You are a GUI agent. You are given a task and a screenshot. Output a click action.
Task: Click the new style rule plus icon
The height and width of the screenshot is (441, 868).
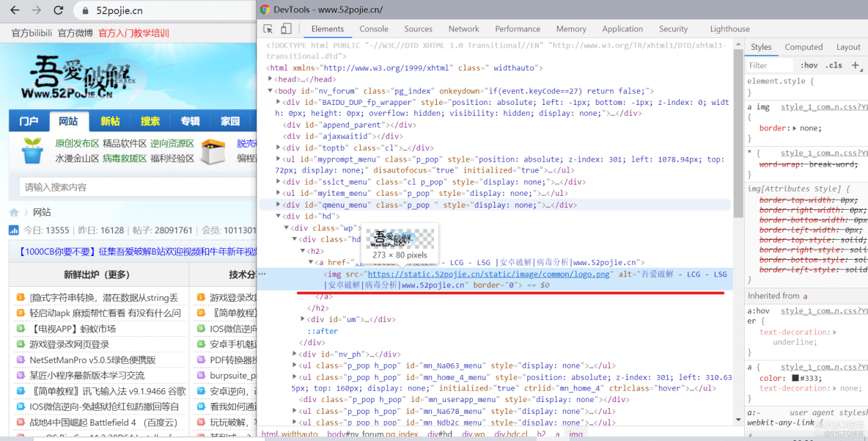pos(856,65)
